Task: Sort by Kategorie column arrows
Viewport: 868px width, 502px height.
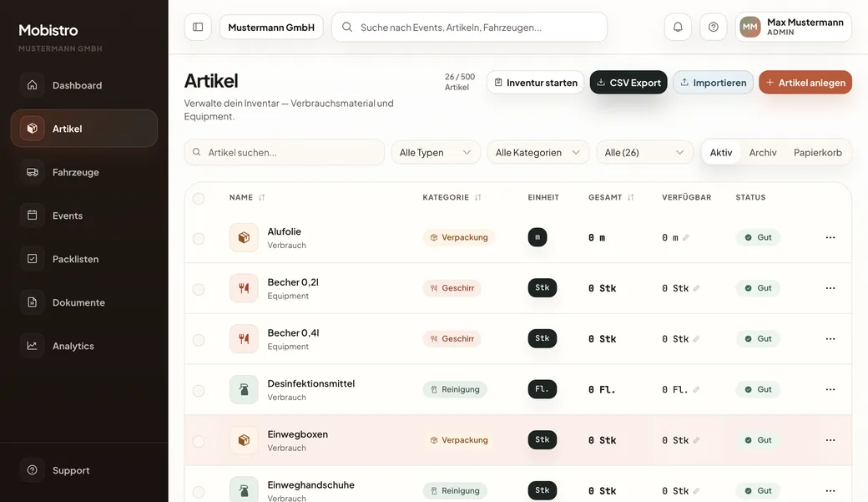Action: (x=477, y=197)
